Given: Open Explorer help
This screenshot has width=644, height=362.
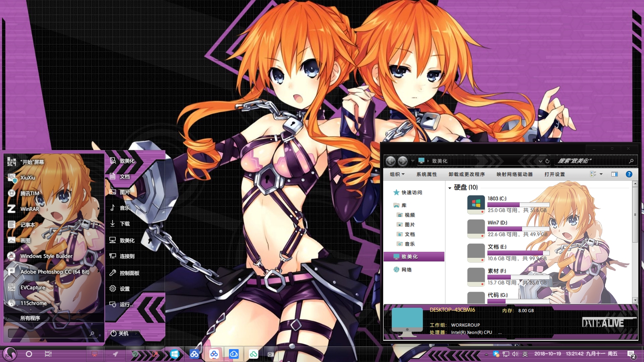Looking at the screenshot, I should pyautogui.click(x=629, y=174).
